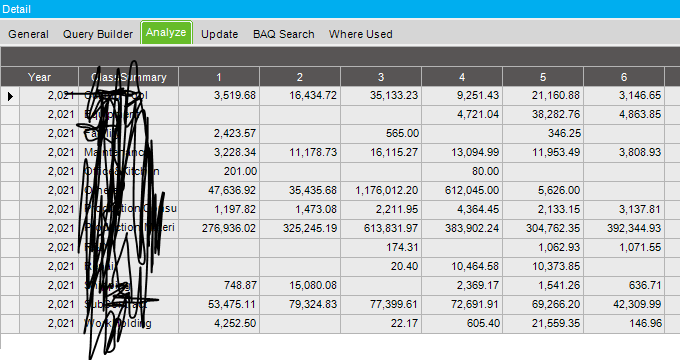Click the cell showing 1,197.82
This screenshot has width=680, height=360.
(x=219, y=209)
